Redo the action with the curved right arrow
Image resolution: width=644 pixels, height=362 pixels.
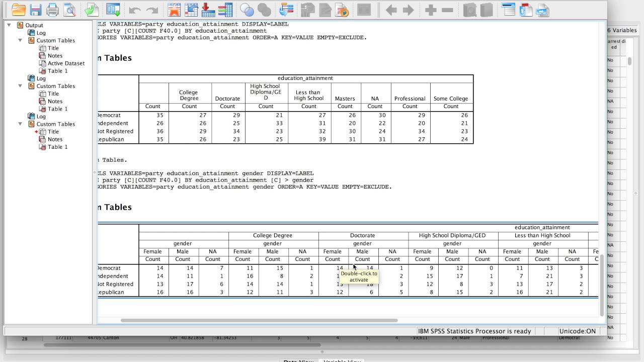(152, 10)
